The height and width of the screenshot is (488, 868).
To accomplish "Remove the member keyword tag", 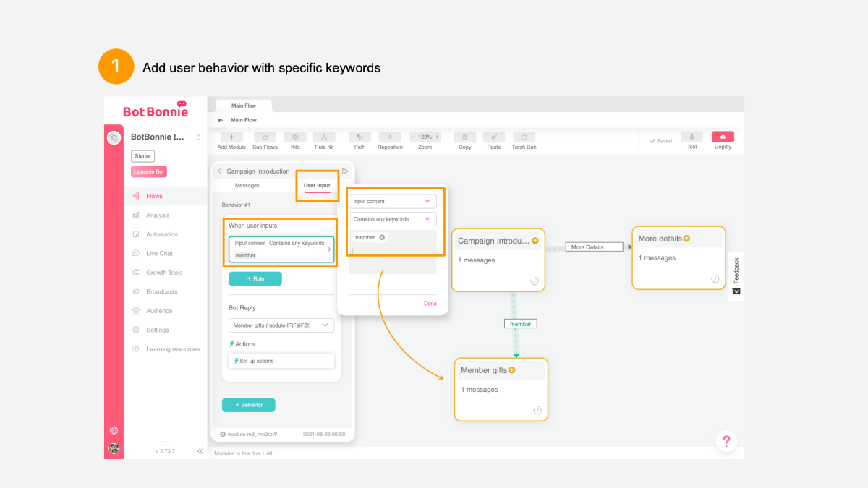I will coord(382,237).
